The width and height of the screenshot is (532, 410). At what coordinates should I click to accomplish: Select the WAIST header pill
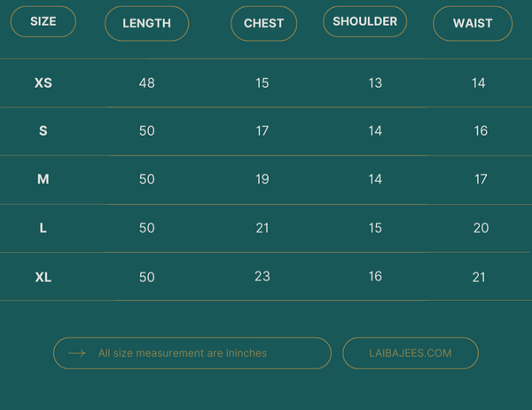pos(473,24)
